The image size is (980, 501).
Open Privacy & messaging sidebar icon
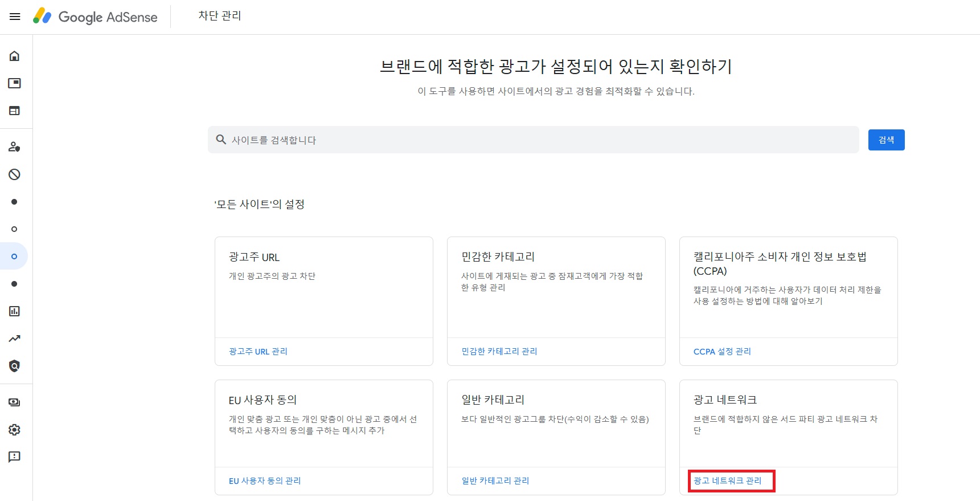(14, 147)
